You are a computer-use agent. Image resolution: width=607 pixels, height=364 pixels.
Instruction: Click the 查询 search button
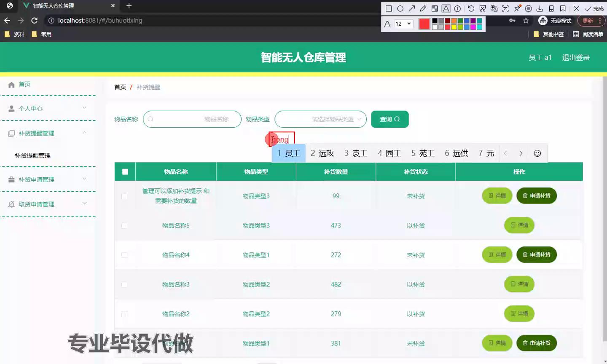click(x=389, y=119)
